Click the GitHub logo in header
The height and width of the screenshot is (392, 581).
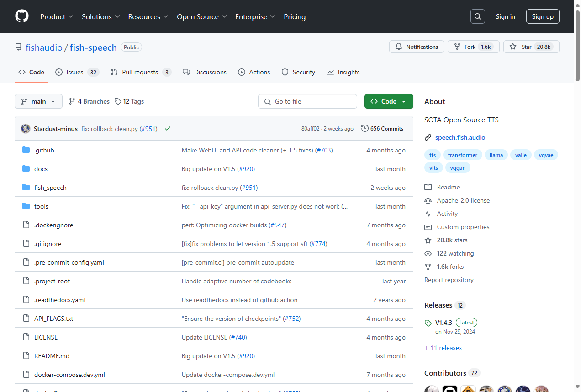[x=22, y=16]
